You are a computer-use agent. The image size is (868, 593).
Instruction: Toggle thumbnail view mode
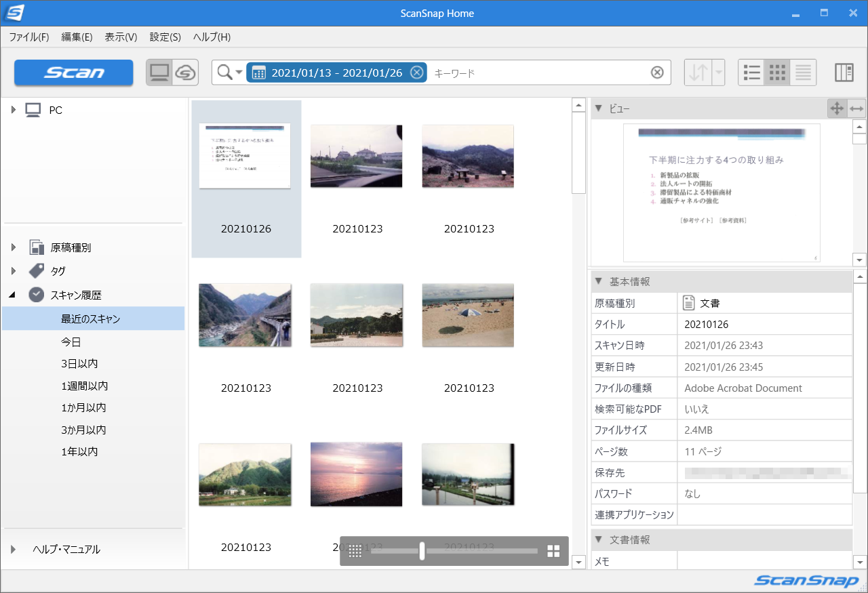point(777,73)
